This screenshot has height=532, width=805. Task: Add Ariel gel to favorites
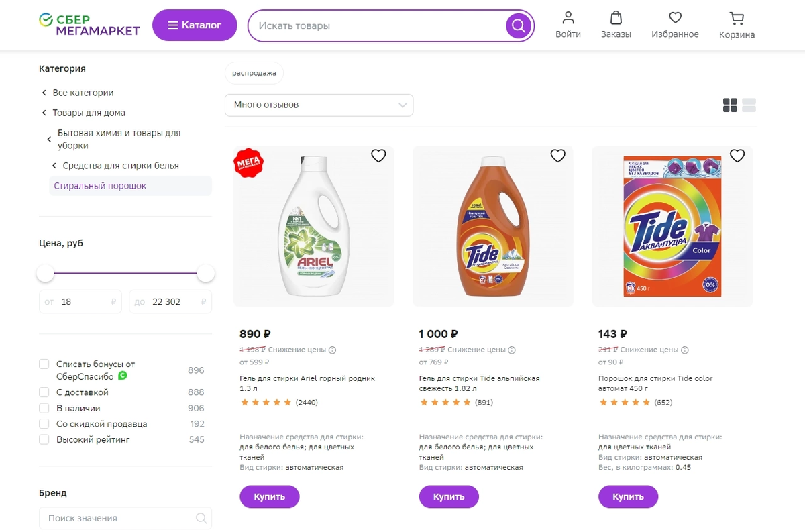pyautogui.click(x=378, y=156)
